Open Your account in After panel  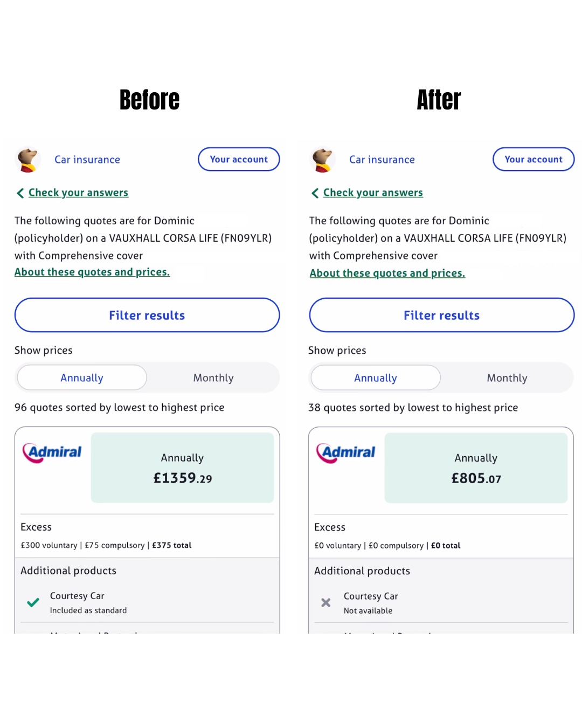click(x=533, y=159)
